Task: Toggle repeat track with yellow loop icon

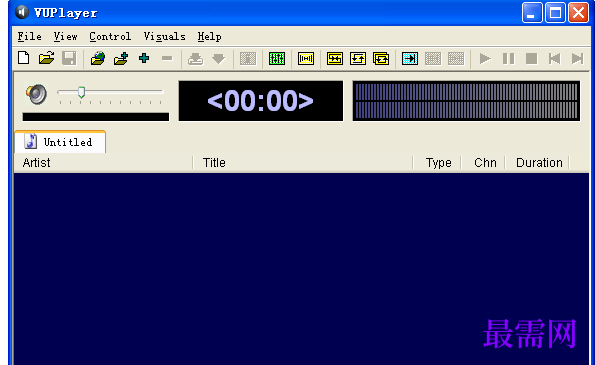Action: tap(358, 59)
